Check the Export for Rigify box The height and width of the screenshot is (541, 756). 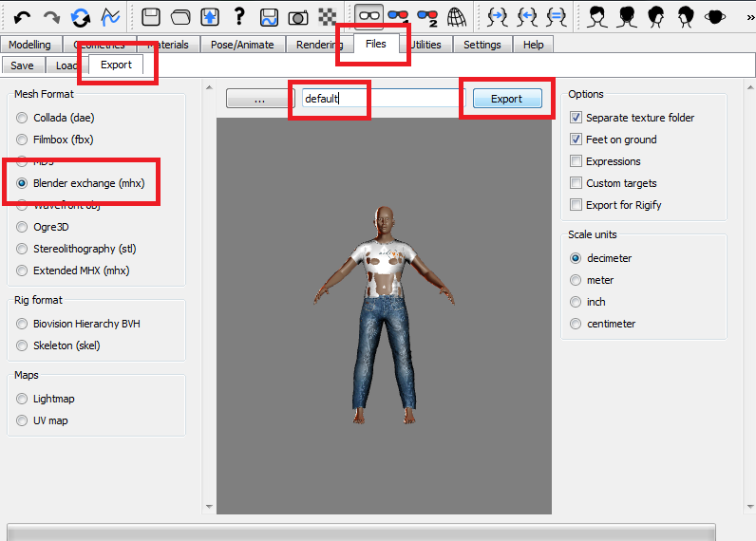click(x=576, y=205)
